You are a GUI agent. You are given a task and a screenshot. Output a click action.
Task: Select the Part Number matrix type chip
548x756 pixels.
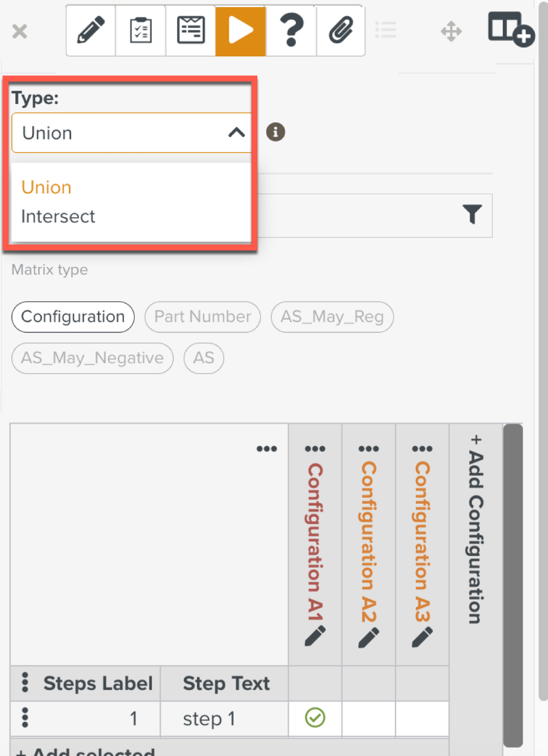202,317
